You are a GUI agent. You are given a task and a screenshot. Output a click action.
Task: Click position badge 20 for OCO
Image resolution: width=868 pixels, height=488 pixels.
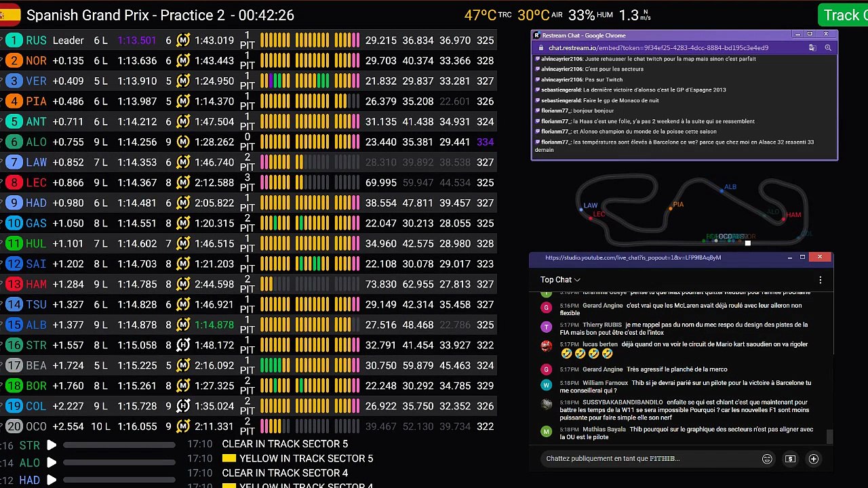[14, 427]
